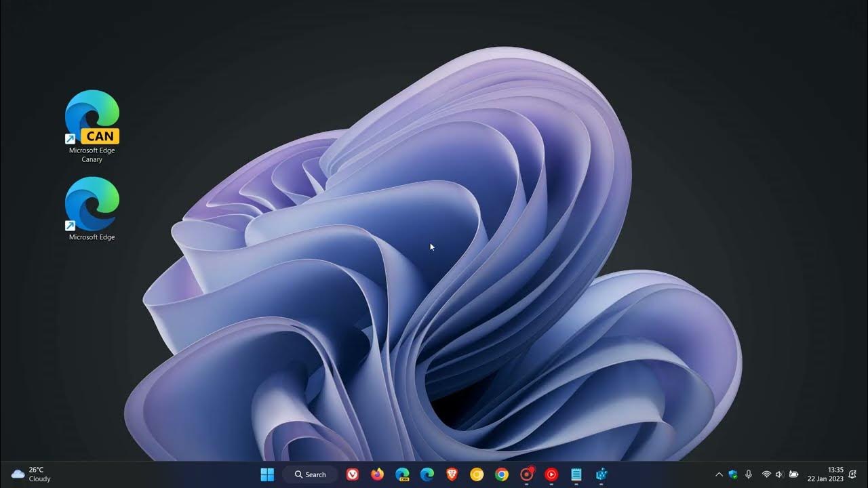Click the battery status tray icon
Viewport: 868px width, 488px height.
coord(793,474)
